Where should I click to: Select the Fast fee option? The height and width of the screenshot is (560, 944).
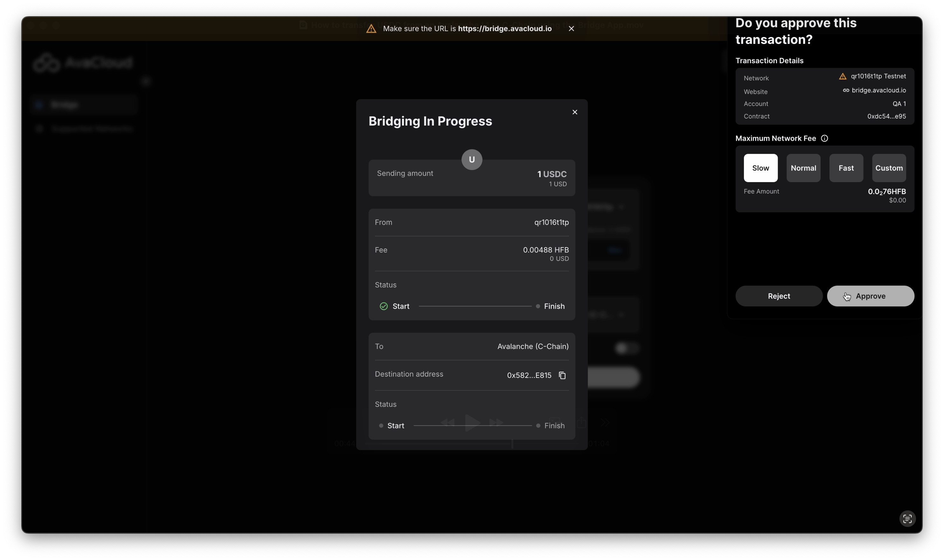pyautogui.click(x=846, y=168)
